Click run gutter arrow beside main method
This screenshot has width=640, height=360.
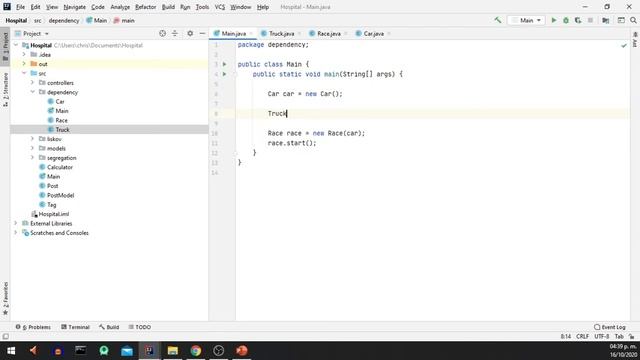point(224,74)
